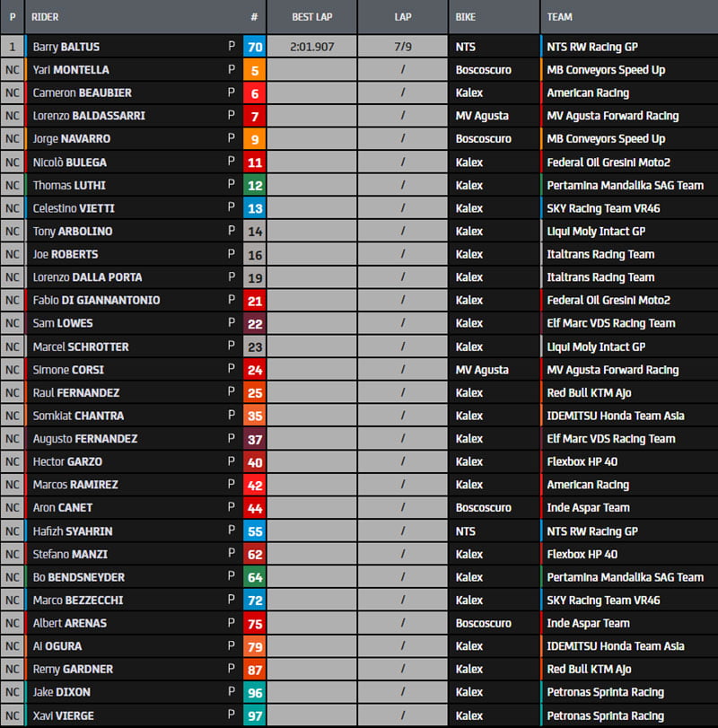
Task: Click the teal number 97 badge
Action: point(254,715)
